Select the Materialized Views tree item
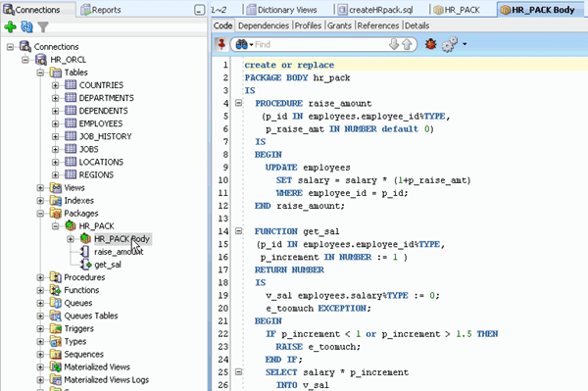 [x=97, y=367]
